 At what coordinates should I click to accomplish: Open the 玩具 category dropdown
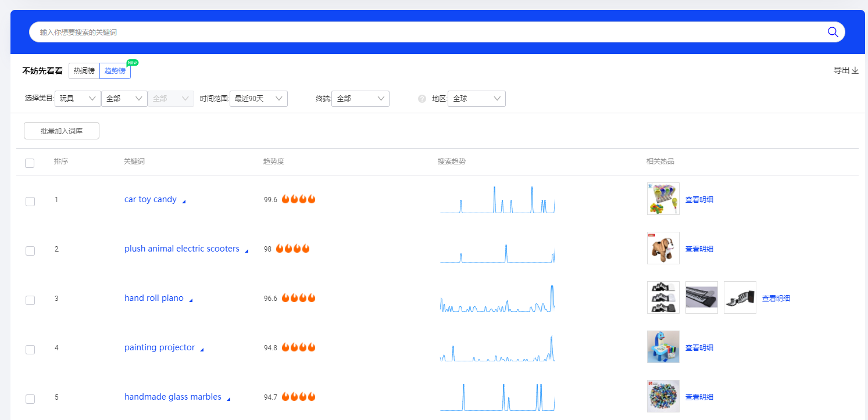(77, 98)
